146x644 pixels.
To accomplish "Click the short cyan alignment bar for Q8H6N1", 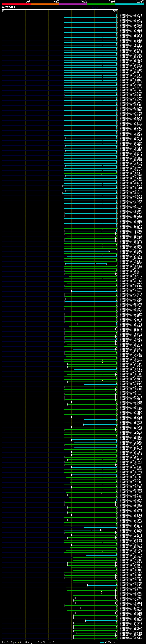I will click(x=86, y=251).
